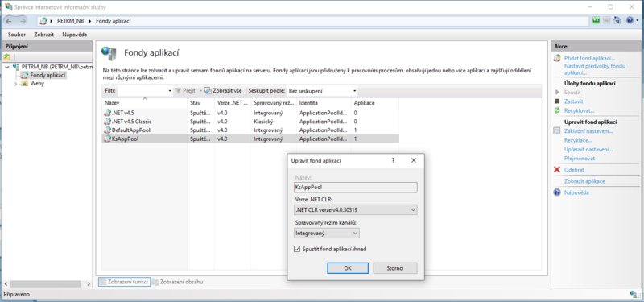Screen dimensions: 644x302
Task: Select the .NET v4.5 Classic row
Action: click(250, 122)
